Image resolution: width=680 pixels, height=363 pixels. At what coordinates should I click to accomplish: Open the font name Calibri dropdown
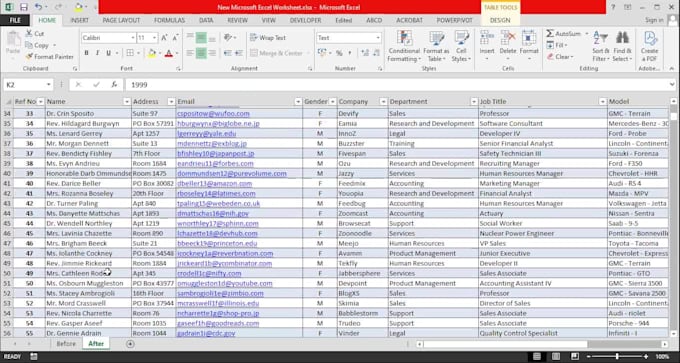pos(133,38)
